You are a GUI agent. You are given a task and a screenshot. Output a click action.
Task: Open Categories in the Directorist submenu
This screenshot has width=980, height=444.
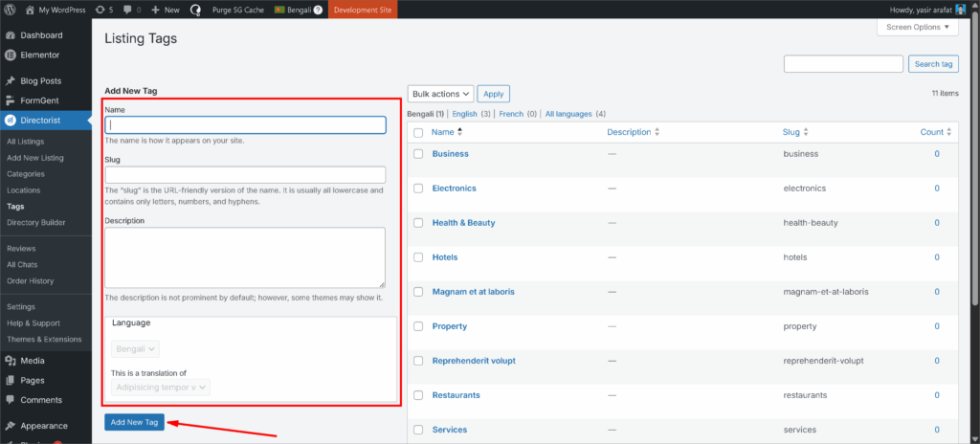(26, 174)
